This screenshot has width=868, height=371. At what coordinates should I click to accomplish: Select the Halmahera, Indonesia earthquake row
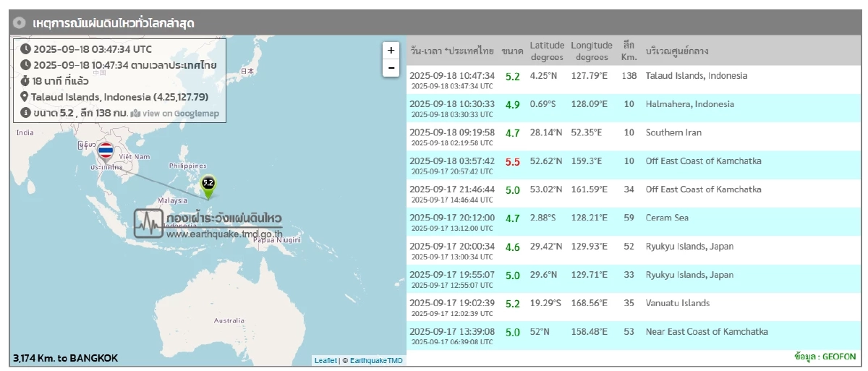tap(634, 108)
